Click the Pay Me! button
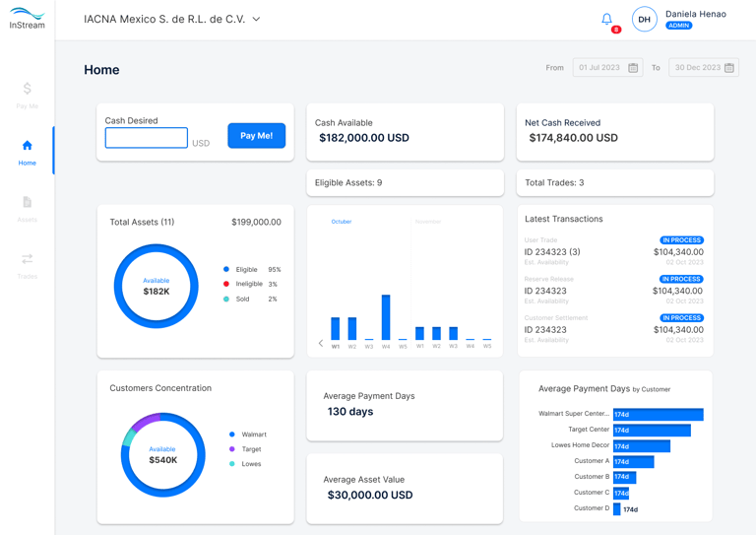The height and width of the screenshot is (535, 756). point(257,136)
